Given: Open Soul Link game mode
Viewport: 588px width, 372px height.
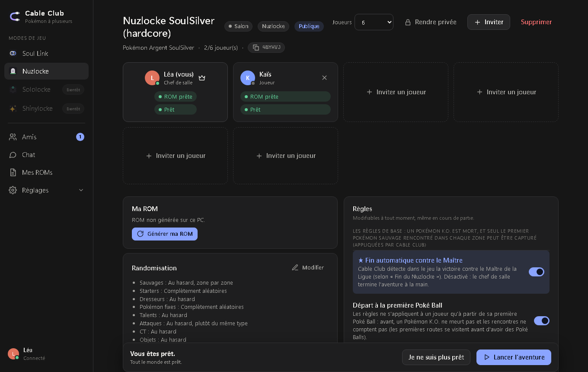Looking at the screenshot, I should (46, 53).
